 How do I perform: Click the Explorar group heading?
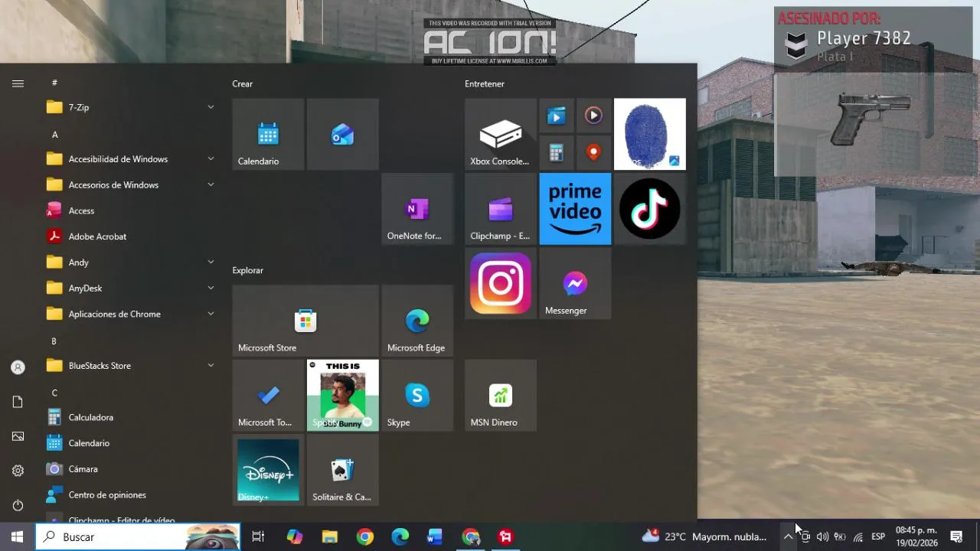point(248,270)
